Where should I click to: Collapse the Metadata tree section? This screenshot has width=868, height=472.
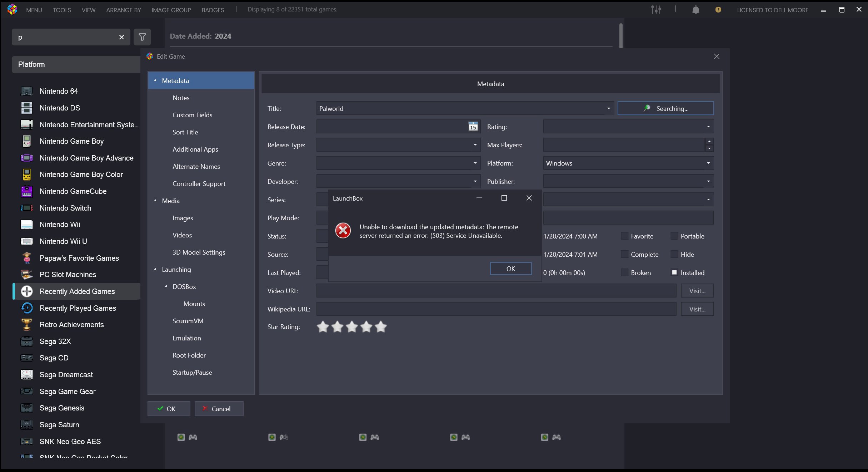point(155,80)
